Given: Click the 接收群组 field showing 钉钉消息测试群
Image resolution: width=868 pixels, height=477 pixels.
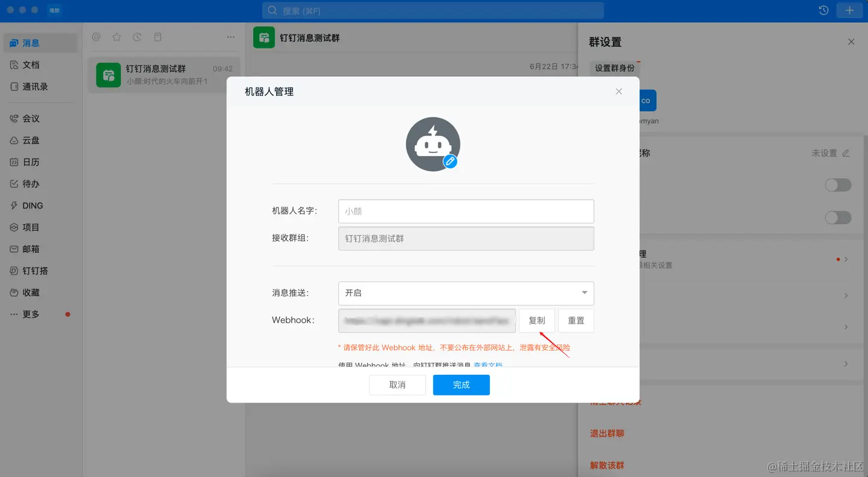Looking at the screenshot, I should tap(466, 238).
